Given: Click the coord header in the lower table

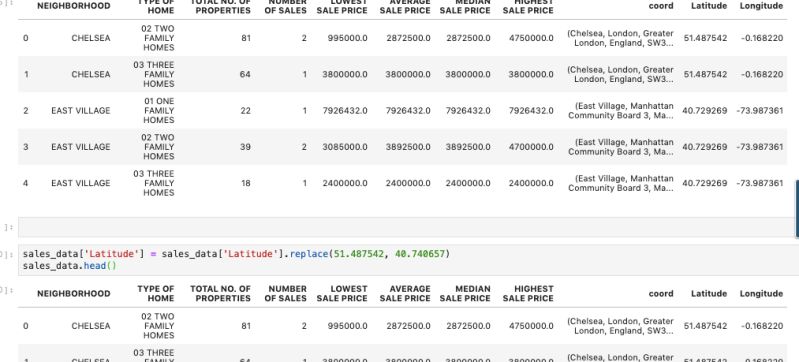Looking at the screenshot, I should (x=661, y=294).
